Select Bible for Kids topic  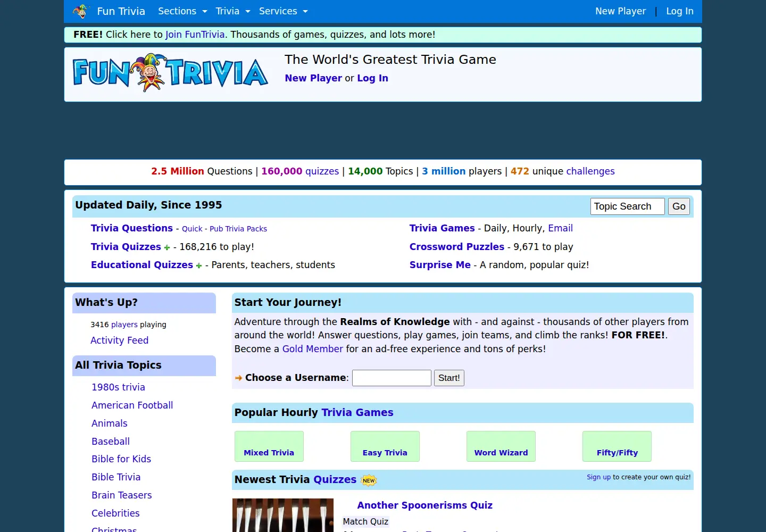(121, 459)
